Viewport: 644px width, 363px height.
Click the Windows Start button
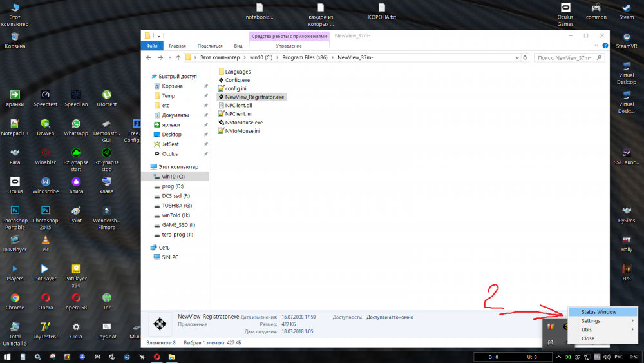pos(7,357)
